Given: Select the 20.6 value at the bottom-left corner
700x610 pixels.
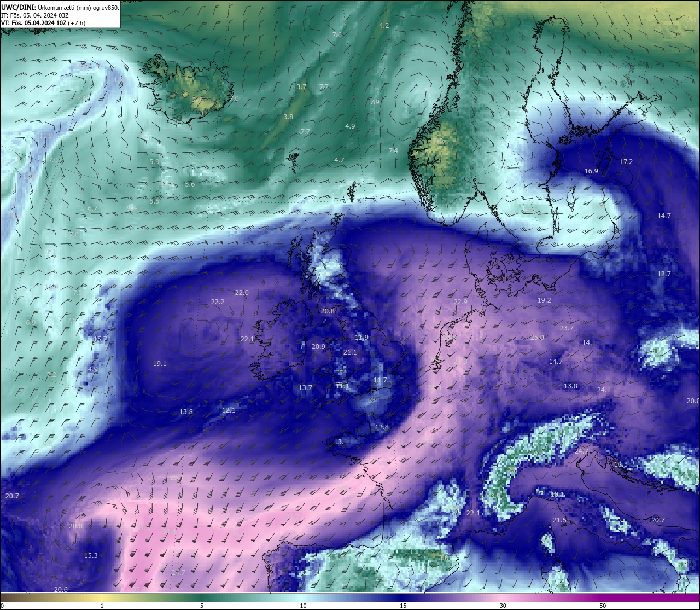Looking at the screenshot, I should (x=61, y=590).
